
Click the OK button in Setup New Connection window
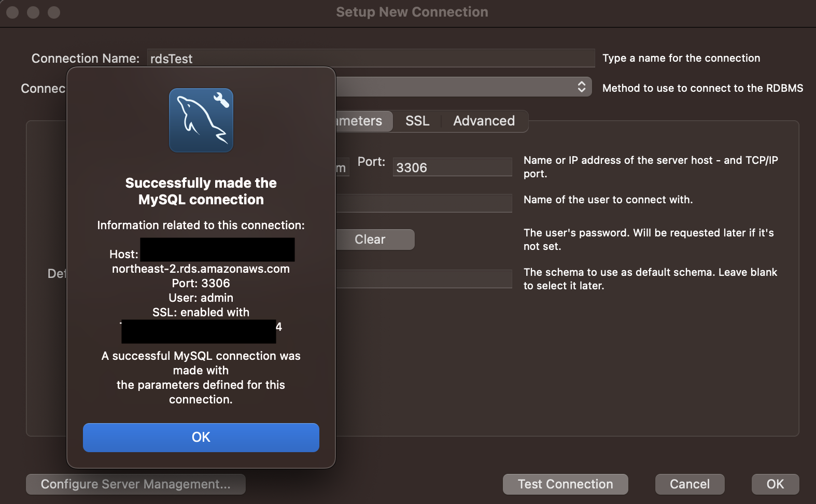pos(775,484)
